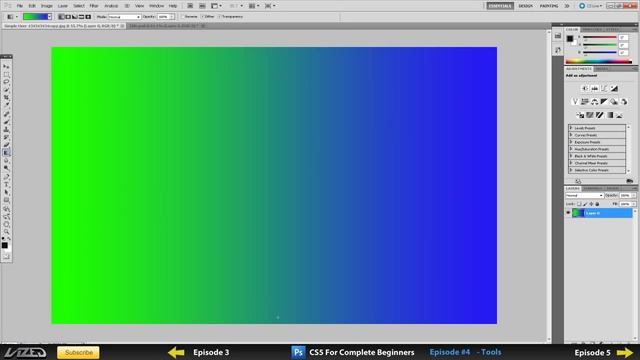Open the Window menu

pos(156,6)
